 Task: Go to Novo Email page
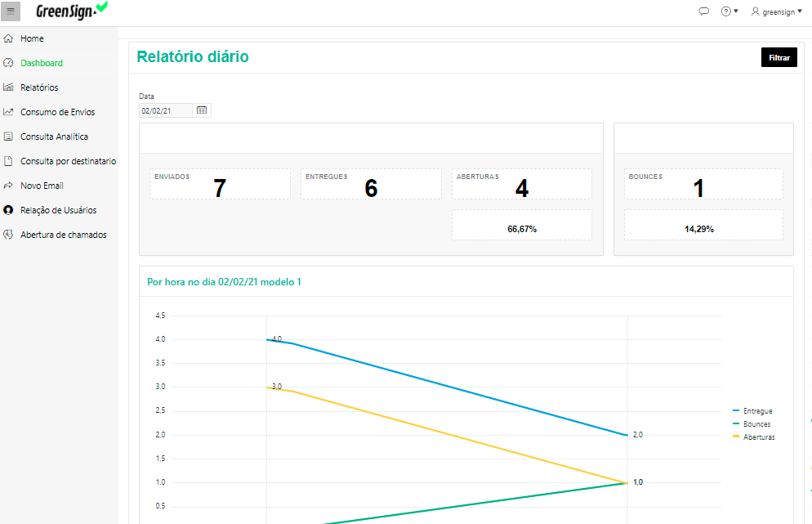coord(42,186)
